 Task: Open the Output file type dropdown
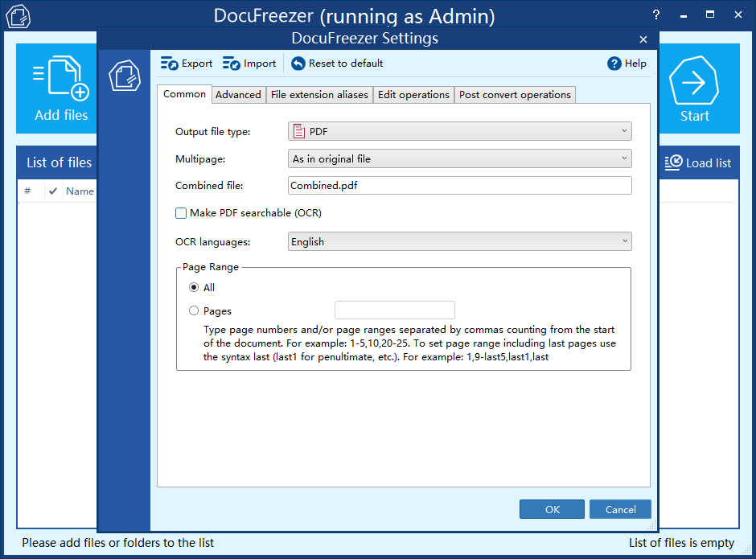[x=459, y=131]
